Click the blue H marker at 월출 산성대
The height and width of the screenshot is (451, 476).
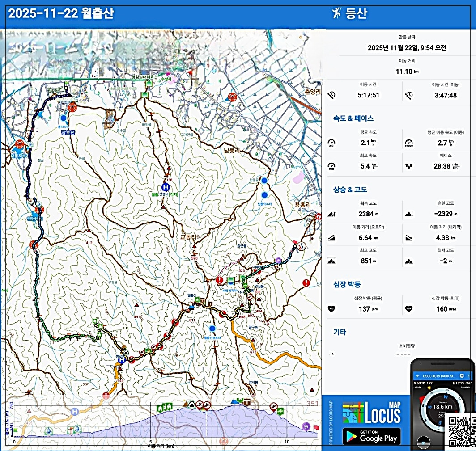(166, 187)
